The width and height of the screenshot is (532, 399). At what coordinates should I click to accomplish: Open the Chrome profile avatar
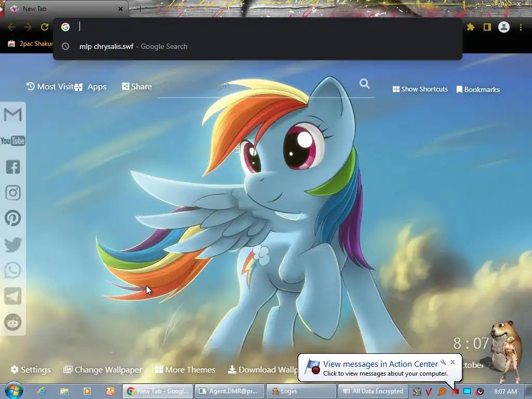[504, 27]
